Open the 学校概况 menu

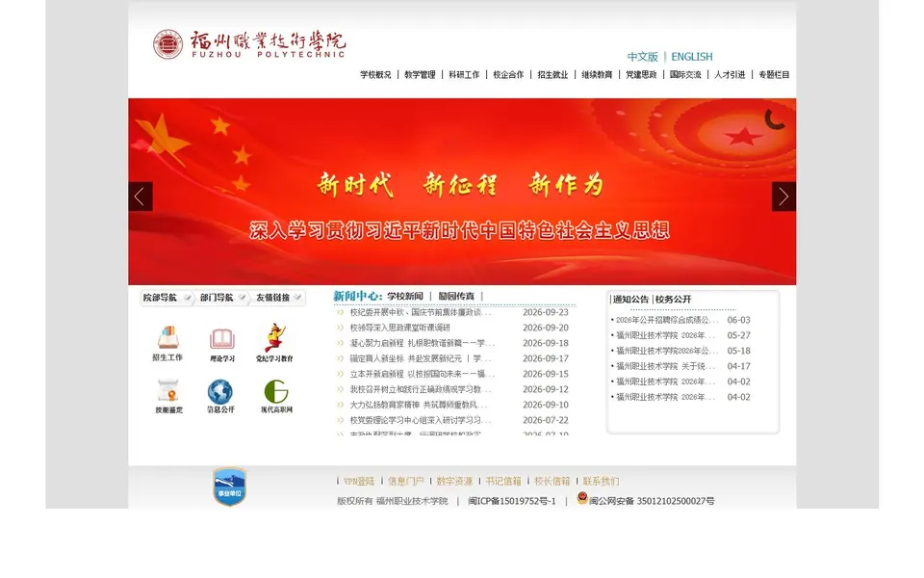click(375, 74)
